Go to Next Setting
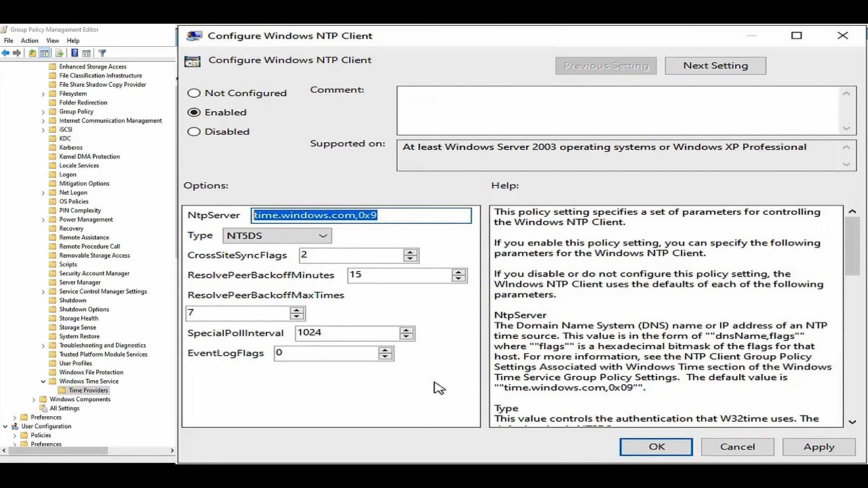This screenshot has height=488, width=868. coord(715,66)
